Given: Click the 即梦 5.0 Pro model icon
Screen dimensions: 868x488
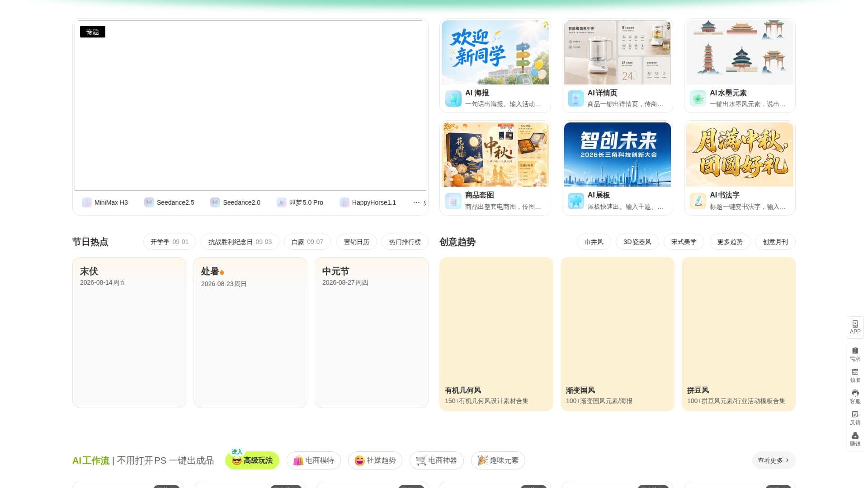Looking at the screenshot, I should coord(281,202).
